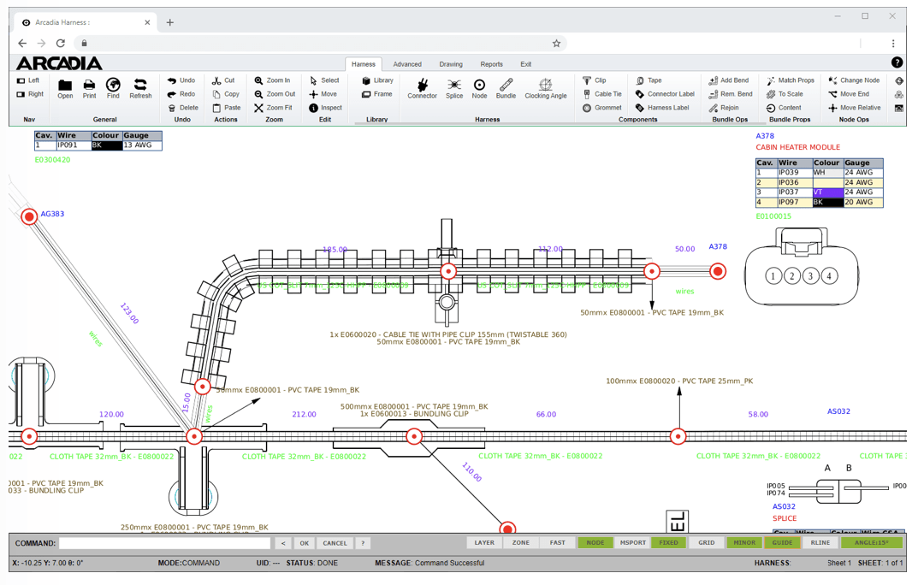Click the Splice tool icon
This screenshot has height=585, width=924.
tap(453, 87)
